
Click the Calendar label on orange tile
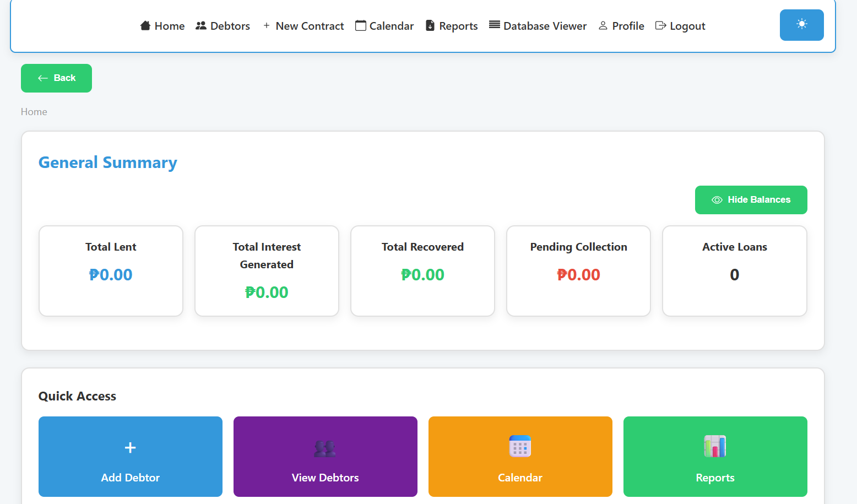click(x=520, y=478)
